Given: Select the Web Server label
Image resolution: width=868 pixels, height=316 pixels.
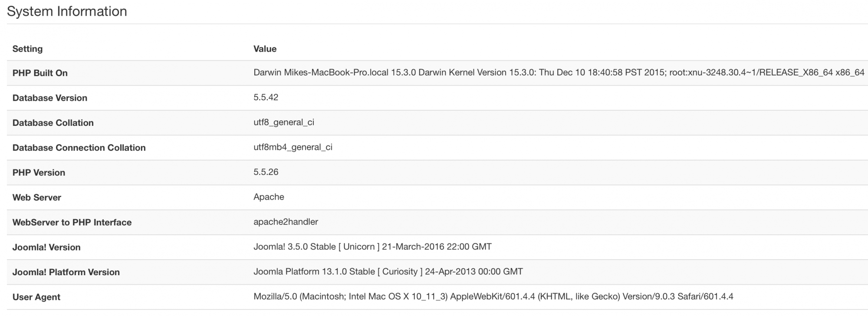Looking at the screenshot, I should (37, 197).
